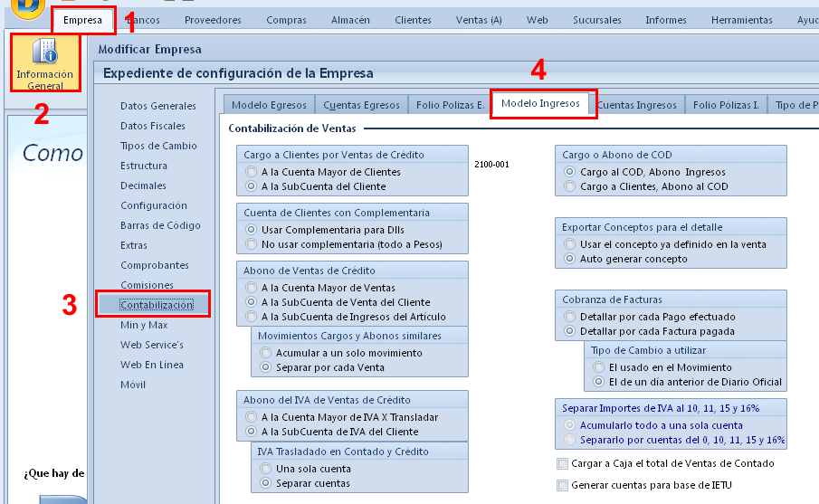Open the Empresa ribbon tab
This screenshot has width=819, height=504.
point(82,20)
